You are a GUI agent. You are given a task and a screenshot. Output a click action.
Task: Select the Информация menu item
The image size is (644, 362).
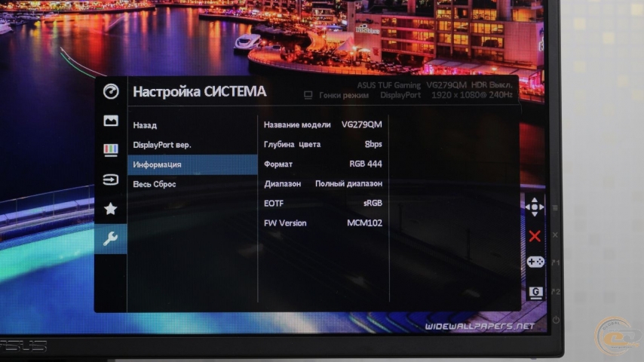tap(192, 164)
